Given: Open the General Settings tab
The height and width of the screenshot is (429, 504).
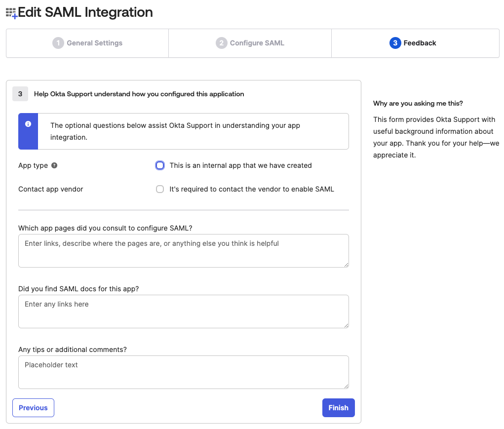Looking at the screenshot, I should coord(88,43).
